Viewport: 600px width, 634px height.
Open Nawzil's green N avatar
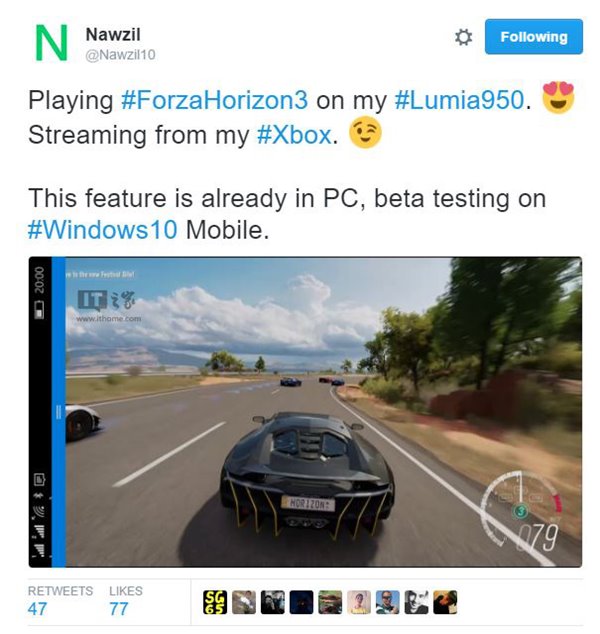click(x=51, y=42)
